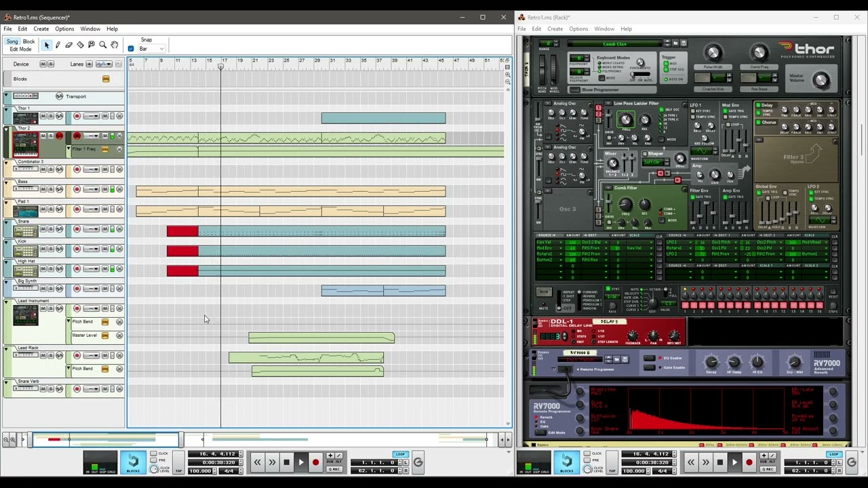Open the File menu in Sequencer window
This screenshot has width=868, height=488.
coord(7,29)
